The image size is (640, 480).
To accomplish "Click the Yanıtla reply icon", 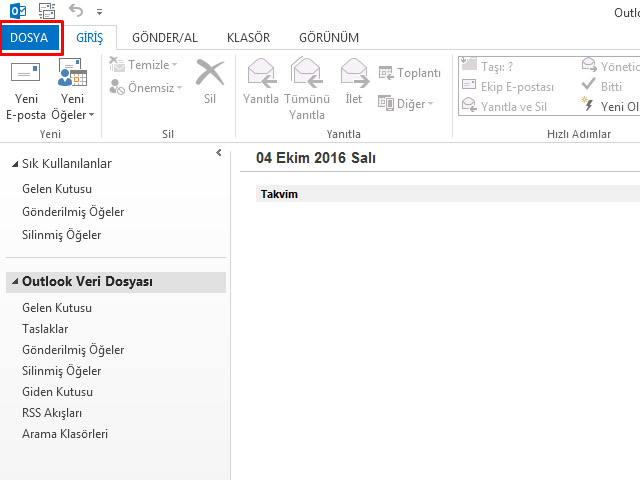I will 261,78.
